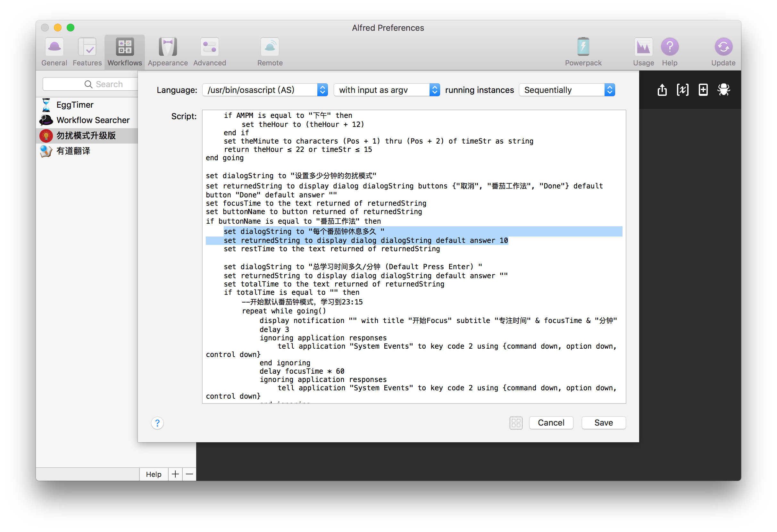This screenshot has width=777, height=532.
Task: Toggle the workflow debugger bug icon
Action: pyautogui.click(x=723, y=90)
